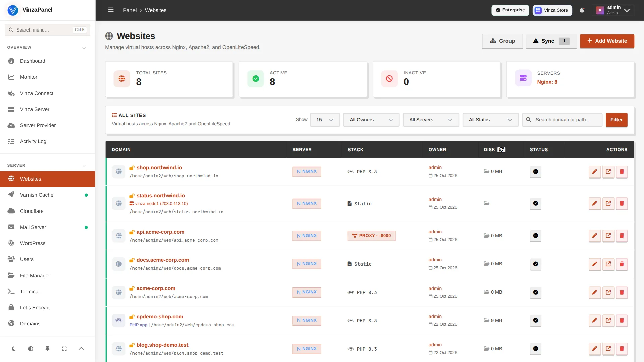The image size is (644, 362).
Task: Enter fullscreen via sidebar footer icon
Action: [x=64, y=349]
